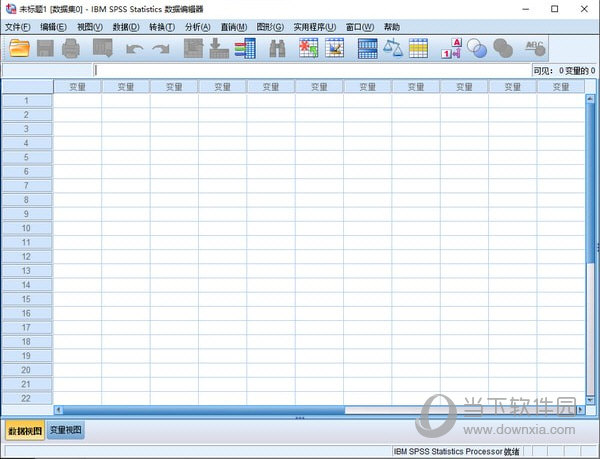Click the cell value editor field
Viewport: 600px width, 459px height.
[x=312, y=70]
